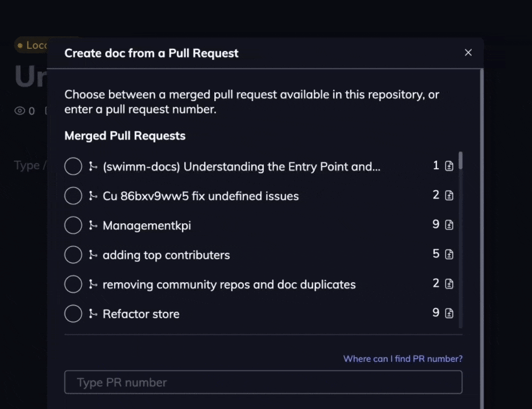532x409 pixels.
Task: Choose the Managementkpi pull request radio
Action: click(x=73, y=226)
